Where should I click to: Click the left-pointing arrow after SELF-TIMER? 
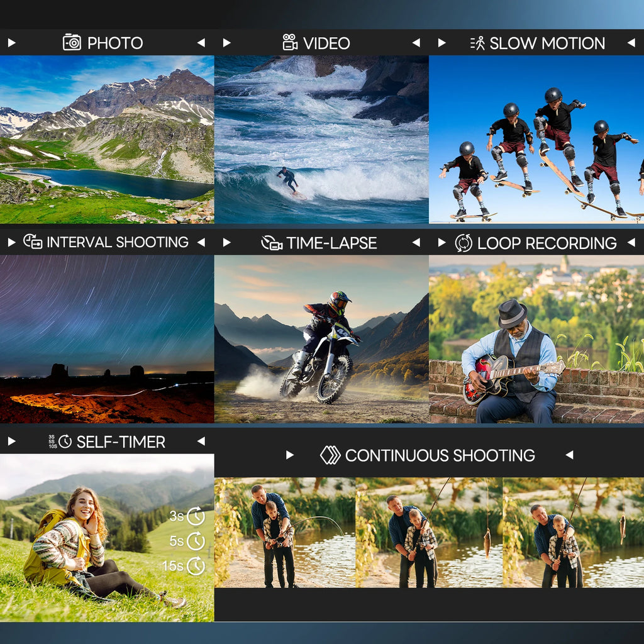[201, 441]
